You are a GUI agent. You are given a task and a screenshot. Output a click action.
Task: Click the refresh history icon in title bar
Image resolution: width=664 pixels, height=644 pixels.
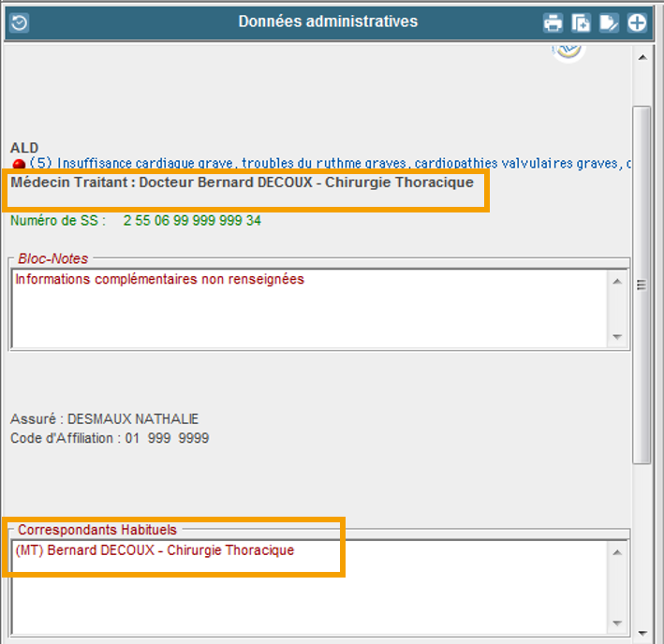click(x=19, y=22)
